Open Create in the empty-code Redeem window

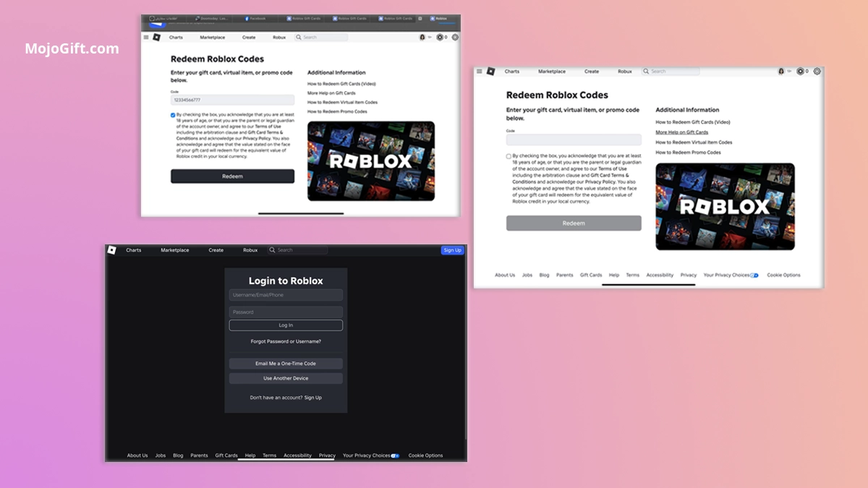click(592, 72)
